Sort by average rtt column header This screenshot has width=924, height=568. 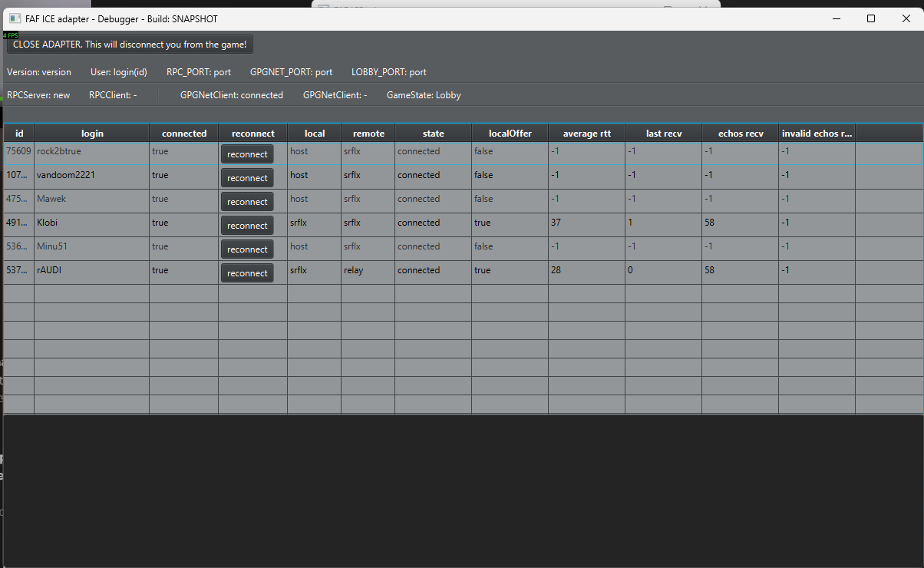tap(587, 133)
